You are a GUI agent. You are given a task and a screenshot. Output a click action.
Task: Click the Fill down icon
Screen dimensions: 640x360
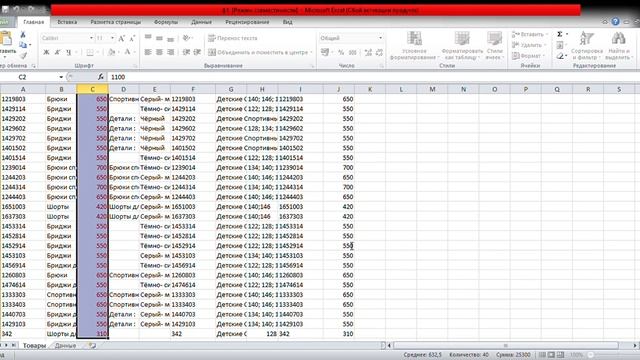(560, 45)
